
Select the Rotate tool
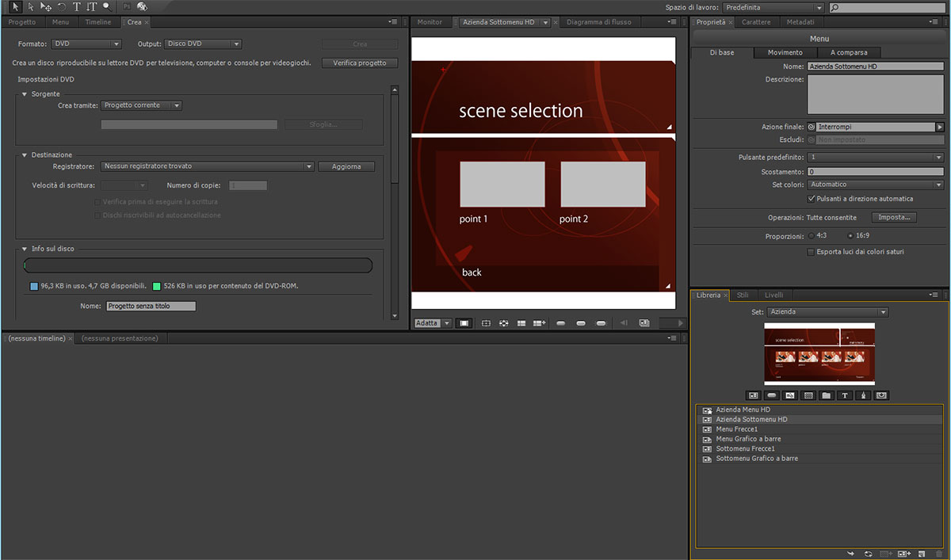pyautogui.click(x=62, y=6)
